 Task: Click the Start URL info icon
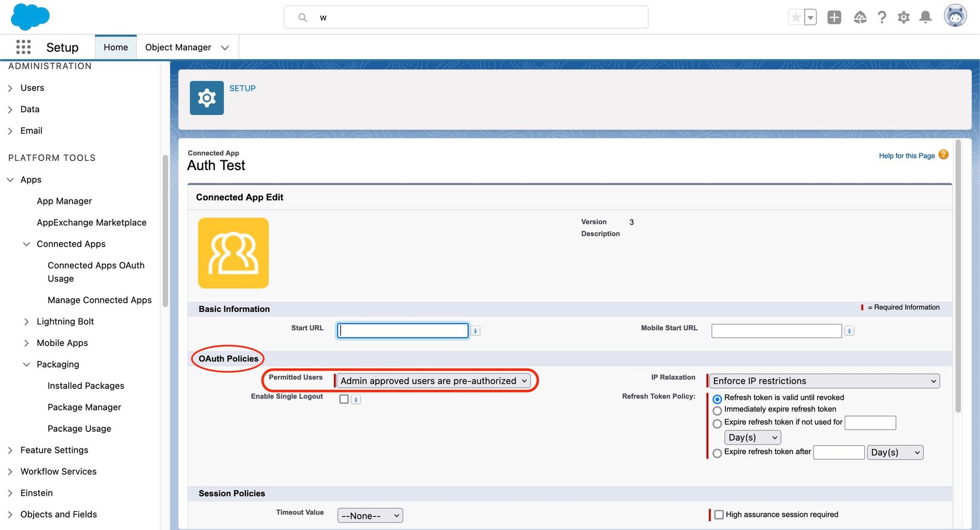click(x=476, y=331)
